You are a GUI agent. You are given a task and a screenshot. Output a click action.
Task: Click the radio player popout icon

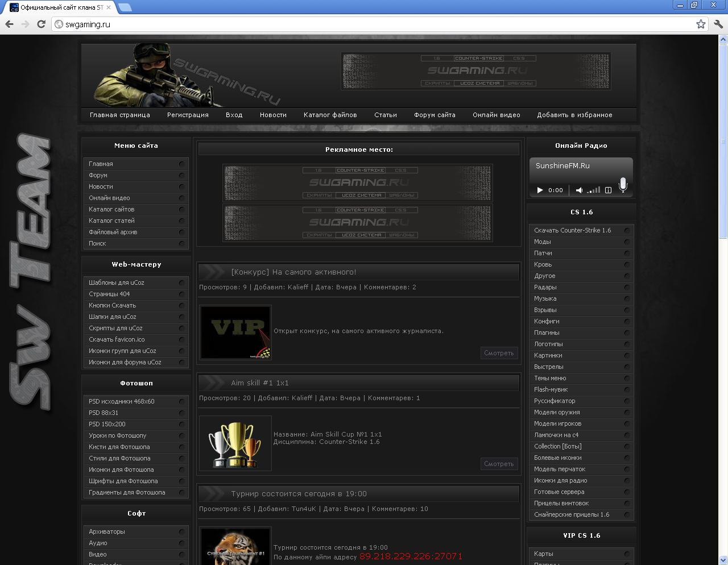(x=608, y=190)
